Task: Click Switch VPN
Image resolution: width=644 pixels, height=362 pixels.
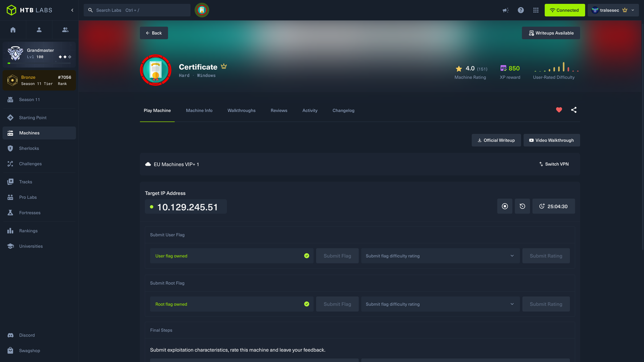Action: click(x=554, y=164)
